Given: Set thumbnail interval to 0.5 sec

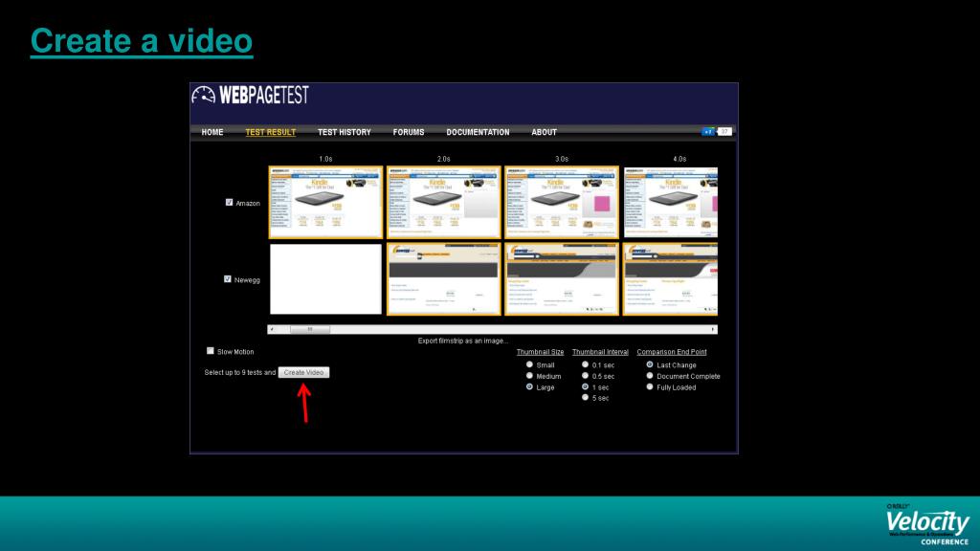Looking at the screenshot, I should [x=585, y=376].
